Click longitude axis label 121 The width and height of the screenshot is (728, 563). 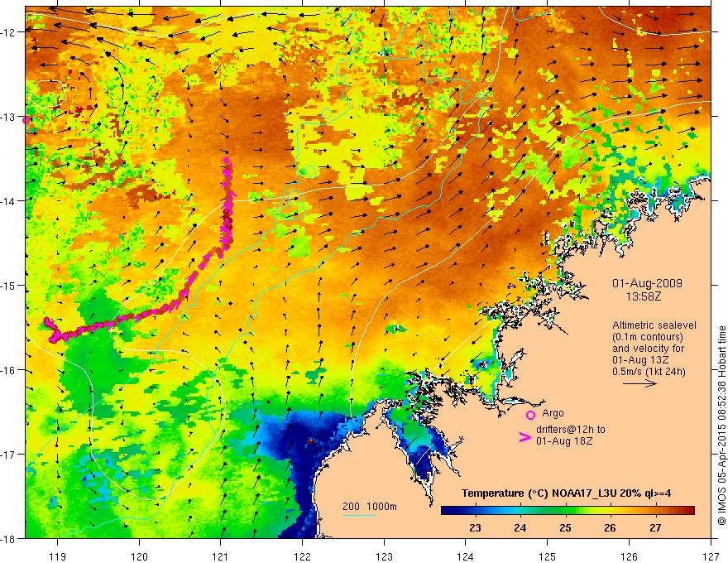[221, 556]
